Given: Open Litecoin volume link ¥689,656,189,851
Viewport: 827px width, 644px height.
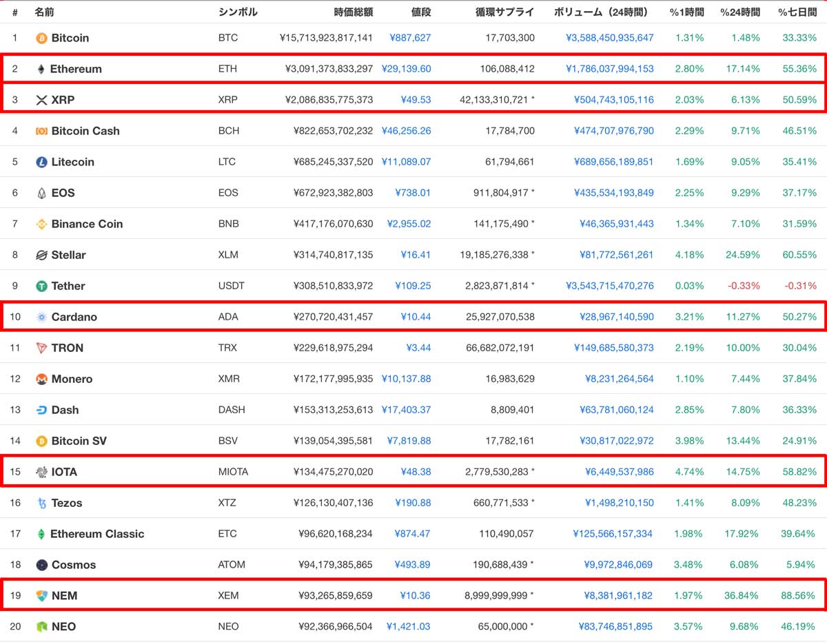Looking at the screenshot, I should pos(614,162).
